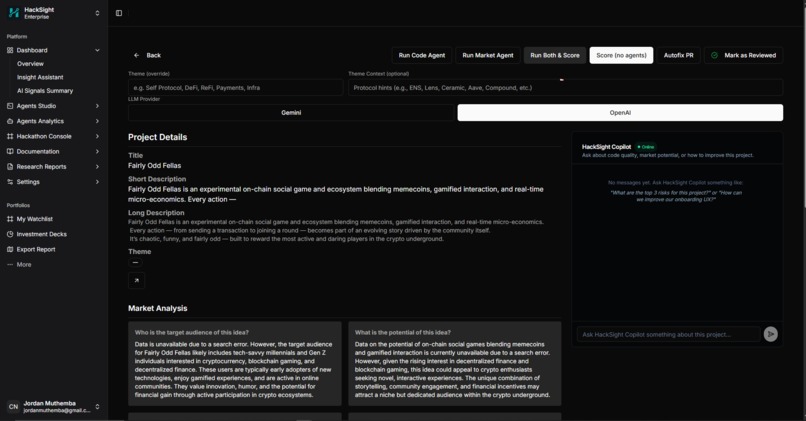Open Investment Decks
806x421 pixels.
point(41,234)
